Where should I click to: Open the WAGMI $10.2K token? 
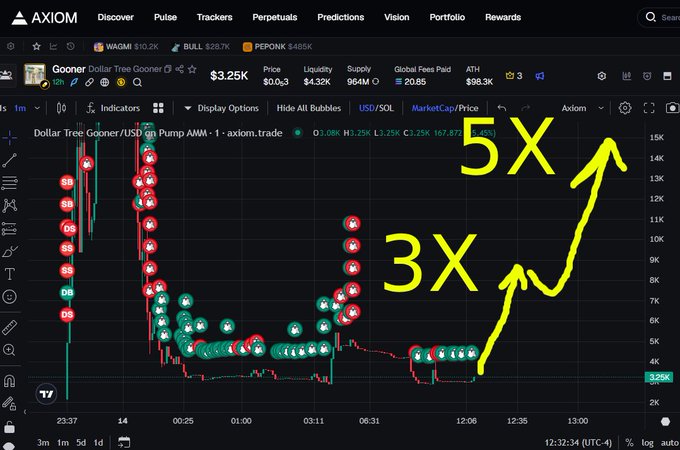(x=126, y=46)
